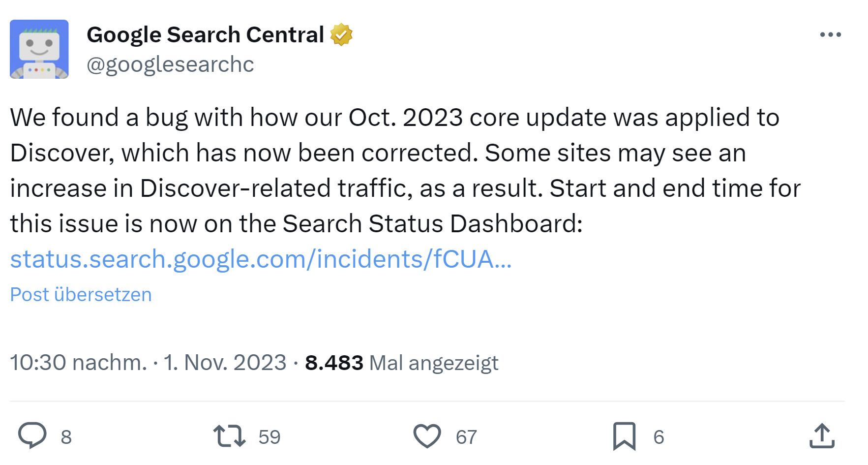Select 'Post übersetzen' to translate the post
This screenshot has width=868, height=465.
tap(81, 294)
